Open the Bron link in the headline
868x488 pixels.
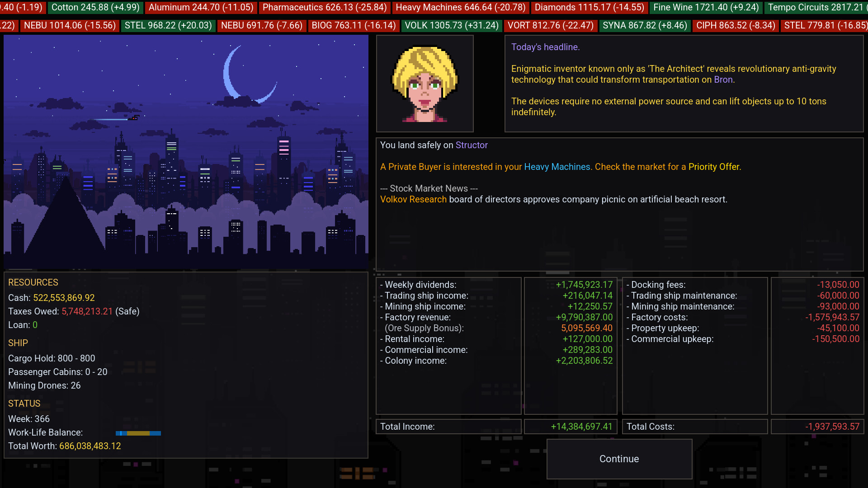point(723,80)
